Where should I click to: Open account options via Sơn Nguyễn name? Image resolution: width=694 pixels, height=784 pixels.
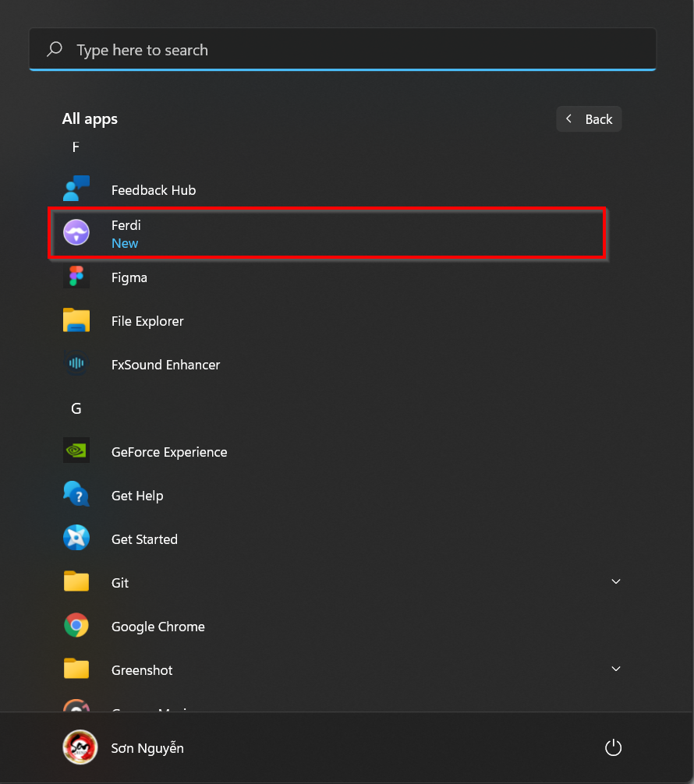pos(147,748)
